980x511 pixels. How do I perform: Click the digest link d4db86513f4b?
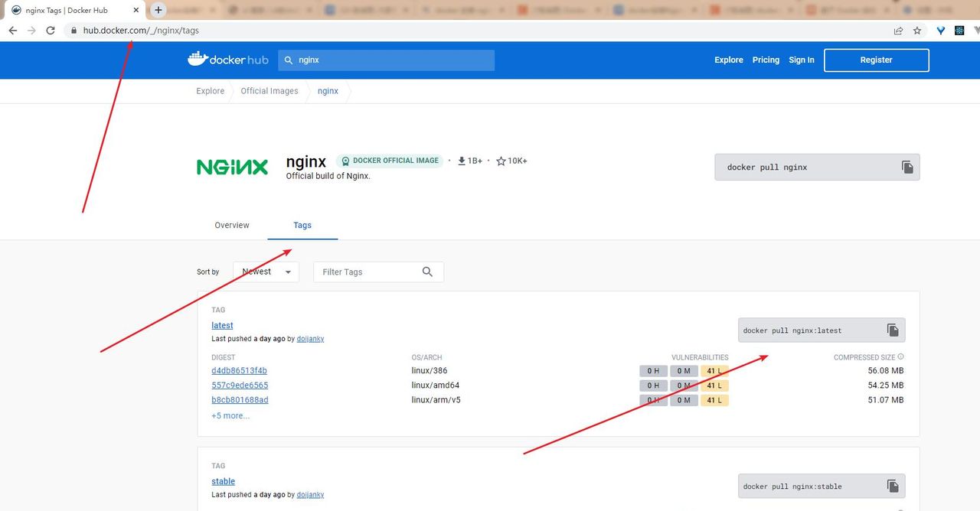[238, 370]
